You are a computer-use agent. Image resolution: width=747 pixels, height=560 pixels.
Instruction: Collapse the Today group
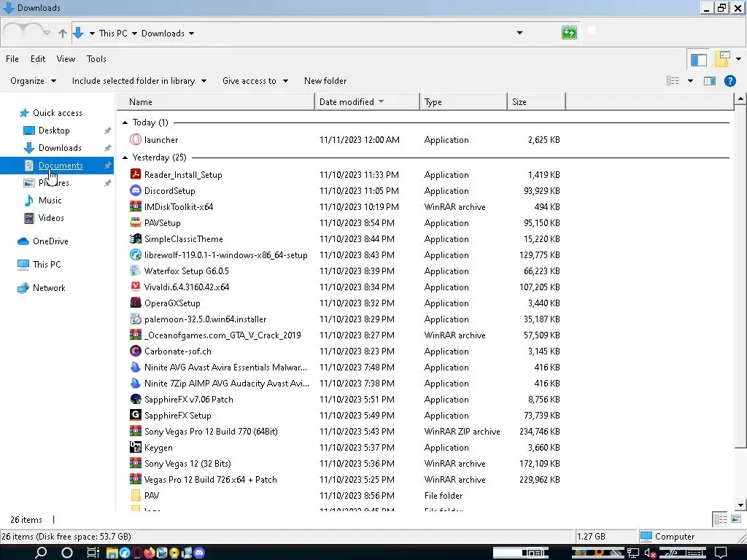[x=125, y=122]
